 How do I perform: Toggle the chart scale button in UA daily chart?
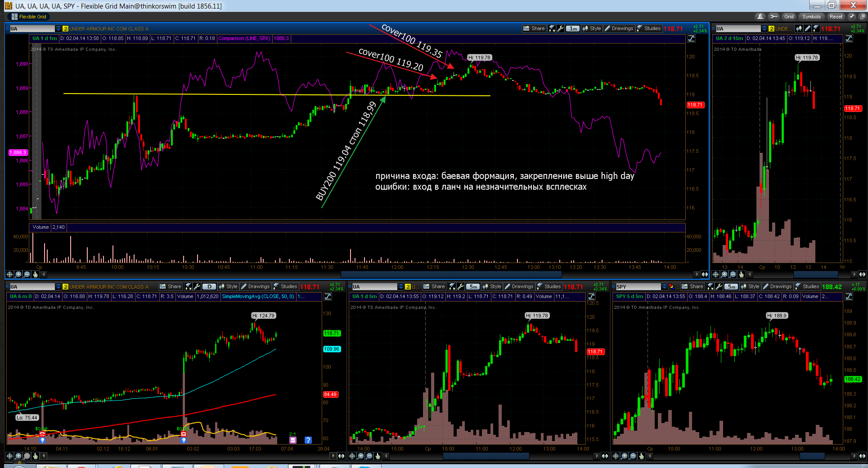click(x=328, y=297)
